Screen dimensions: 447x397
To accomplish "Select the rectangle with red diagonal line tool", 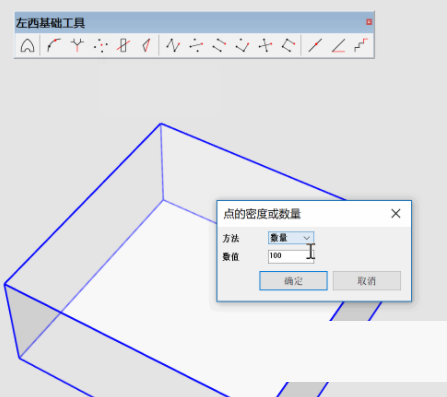I will click(123, 45).
